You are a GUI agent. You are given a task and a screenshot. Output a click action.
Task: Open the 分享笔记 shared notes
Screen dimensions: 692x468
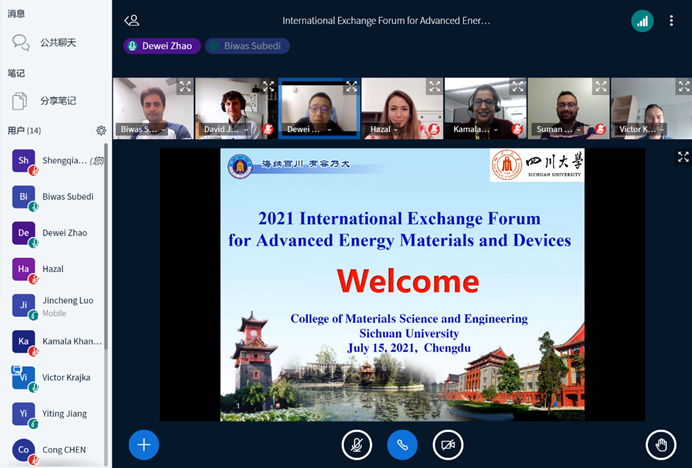pos(56,101)
